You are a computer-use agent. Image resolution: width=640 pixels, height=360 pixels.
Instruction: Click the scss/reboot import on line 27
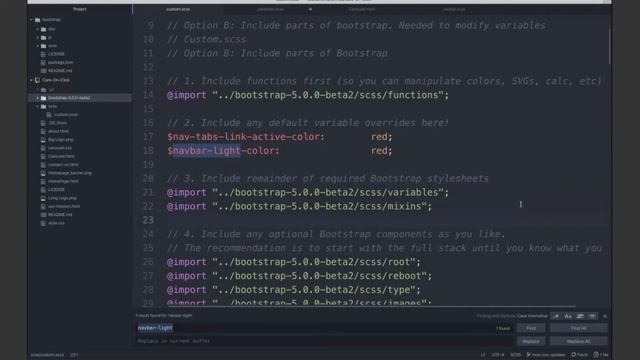pos(319,276)
